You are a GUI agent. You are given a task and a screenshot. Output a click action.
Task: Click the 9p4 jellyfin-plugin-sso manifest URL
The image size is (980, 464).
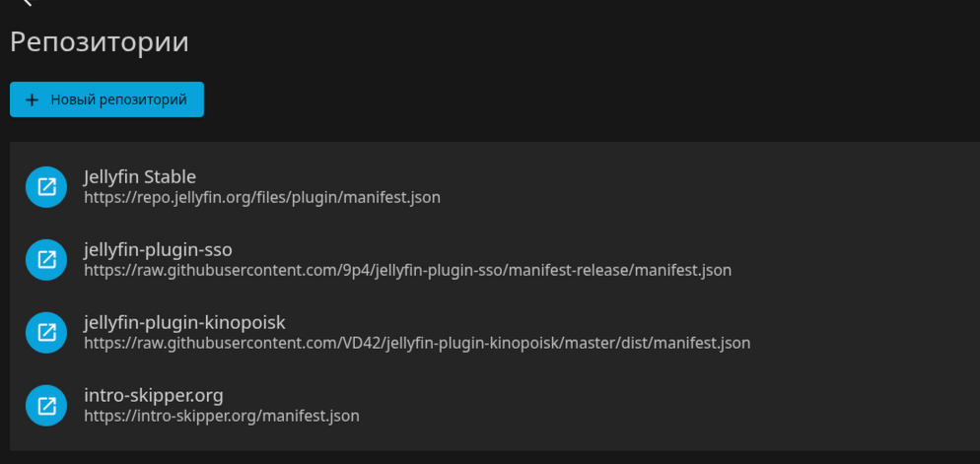tap(407, 270)
